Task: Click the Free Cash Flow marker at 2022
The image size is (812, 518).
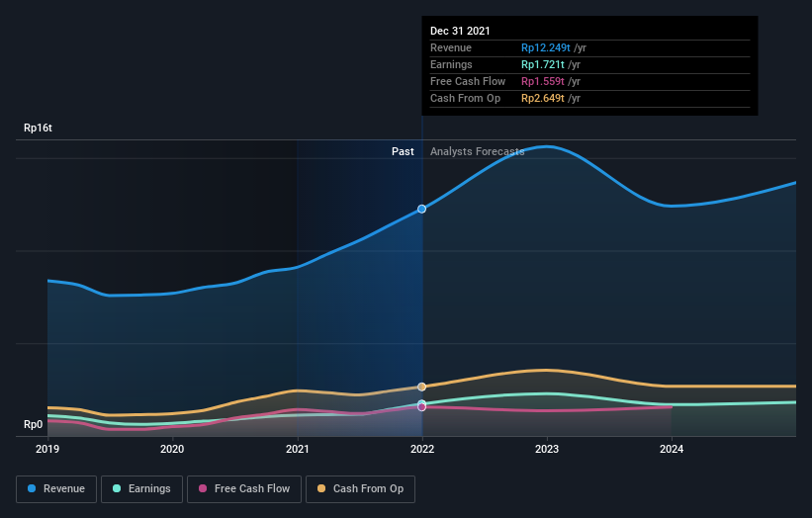Action: click(422, 407)
